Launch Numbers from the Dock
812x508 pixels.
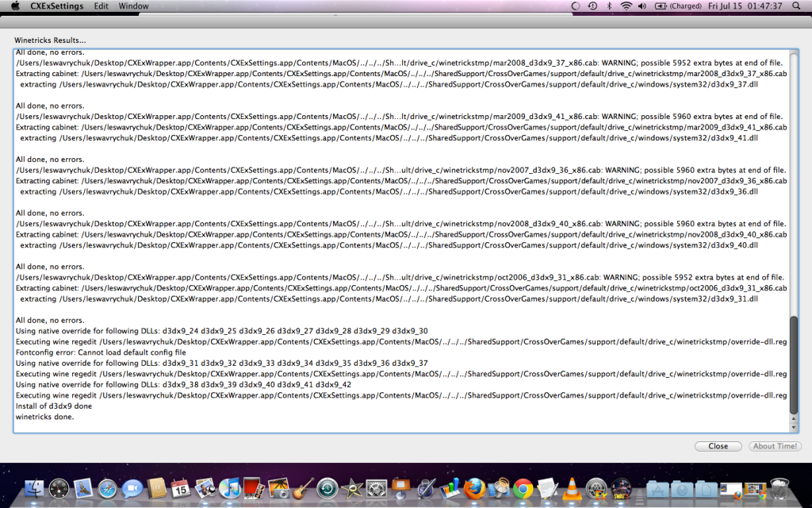[x=450, y=489]
